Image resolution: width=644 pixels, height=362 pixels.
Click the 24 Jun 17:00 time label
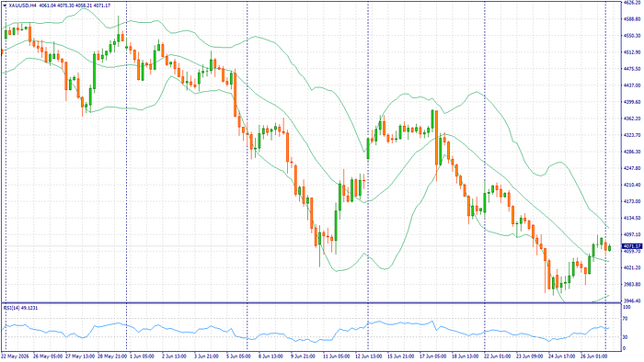(x=562, y=356)
